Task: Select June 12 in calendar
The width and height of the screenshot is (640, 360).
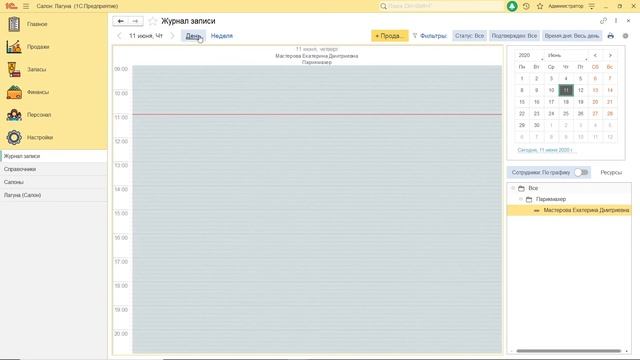Action: 580,90
